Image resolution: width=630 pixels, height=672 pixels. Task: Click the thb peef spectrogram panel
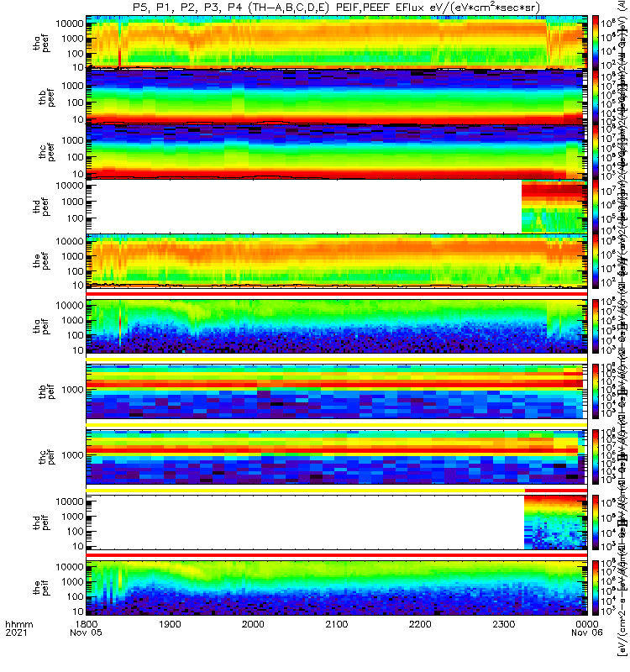[337, 97]
